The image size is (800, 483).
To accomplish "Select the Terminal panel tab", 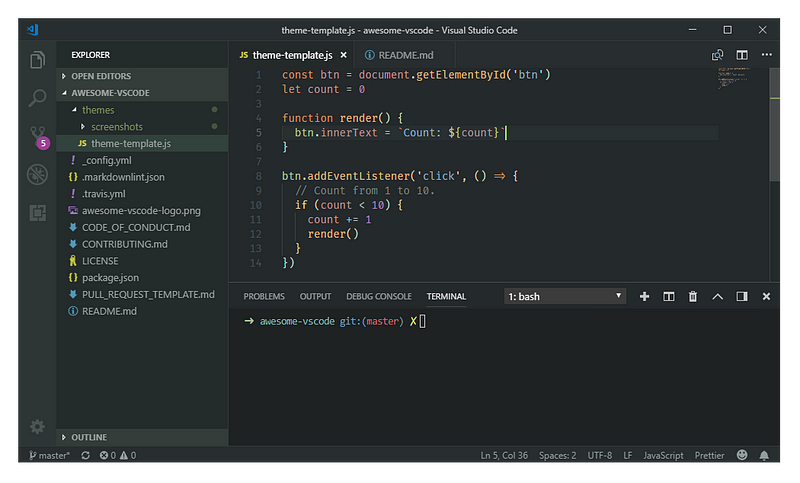I will [446, 296].
